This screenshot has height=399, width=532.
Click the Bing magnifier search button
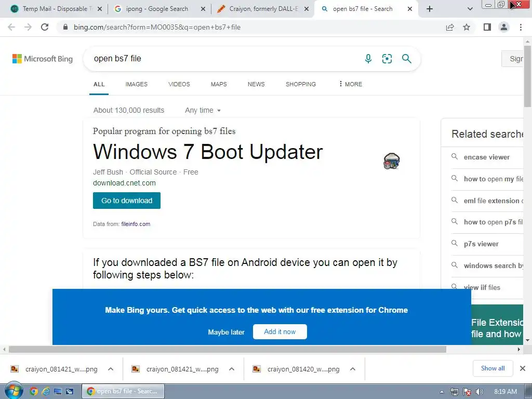pyautogui.click(x=406, y=59)
